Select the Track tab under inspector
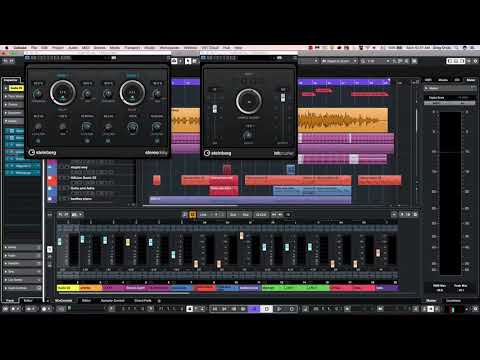 coord(10,301)
